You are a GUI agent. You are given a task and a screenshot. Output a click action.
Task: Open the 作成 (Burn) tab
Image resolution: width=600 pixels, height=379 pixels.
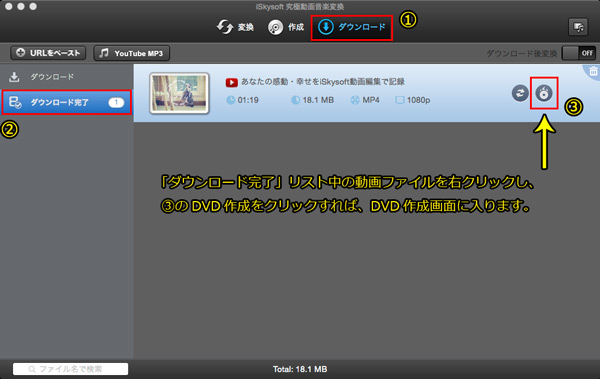[286, 27]
